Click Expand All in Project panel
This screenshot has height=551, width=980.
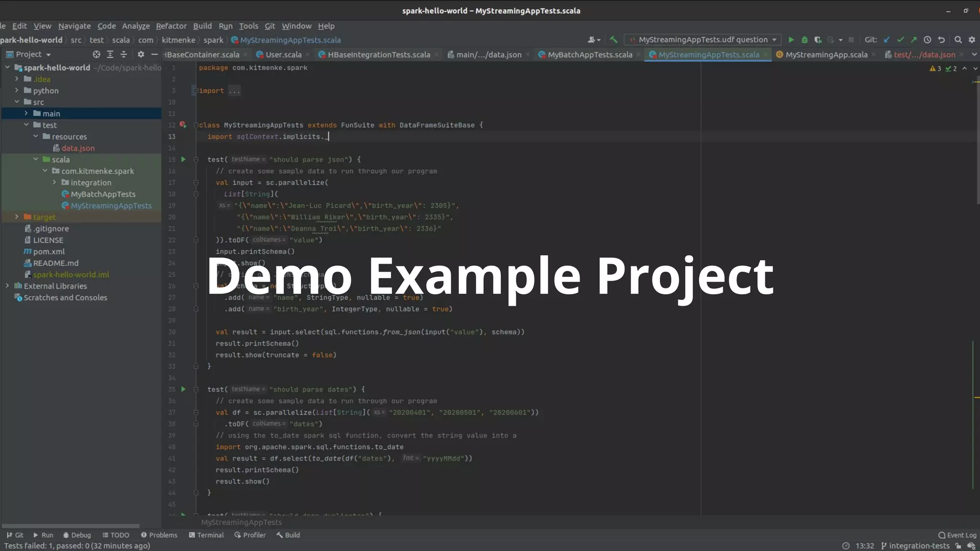[x=110, y=55]
